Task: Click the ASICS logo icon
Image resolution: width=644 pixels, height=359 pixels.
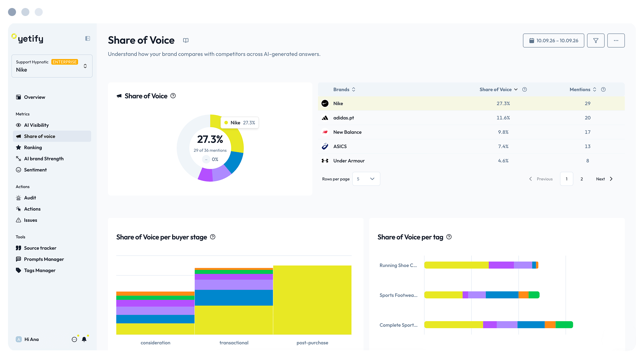Action: tap(325, 146)
